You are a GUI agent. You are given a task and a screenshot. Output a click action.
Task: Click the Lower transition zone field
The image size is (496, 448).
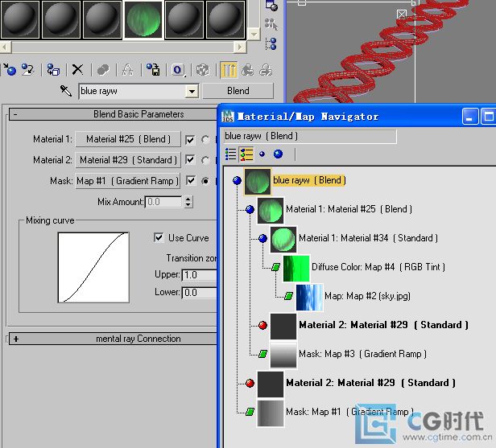[x=200, y=293]
